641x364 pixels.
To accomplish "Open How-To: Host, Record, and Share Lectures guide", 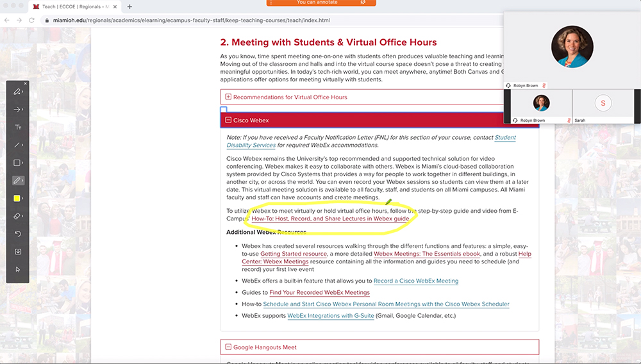I will (330, 219).
